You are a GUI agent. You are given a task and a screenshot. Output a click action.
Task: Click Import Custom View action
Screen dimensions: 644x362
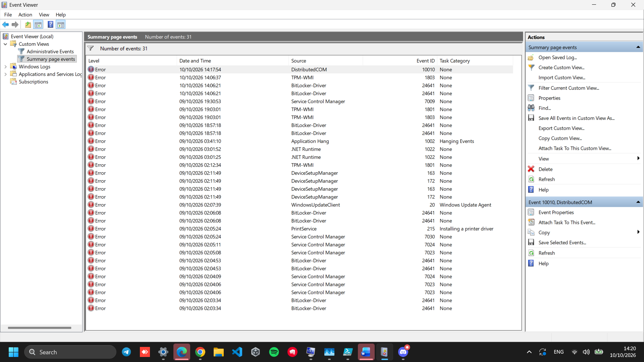pyautogui.click(x=562, y=77)
